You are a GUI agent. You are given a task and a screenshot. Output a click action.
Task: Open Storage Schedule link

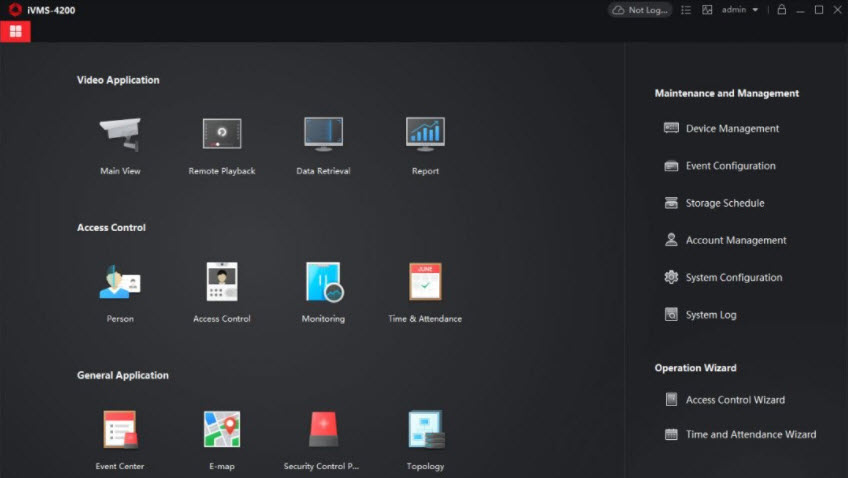click(725, 203)
